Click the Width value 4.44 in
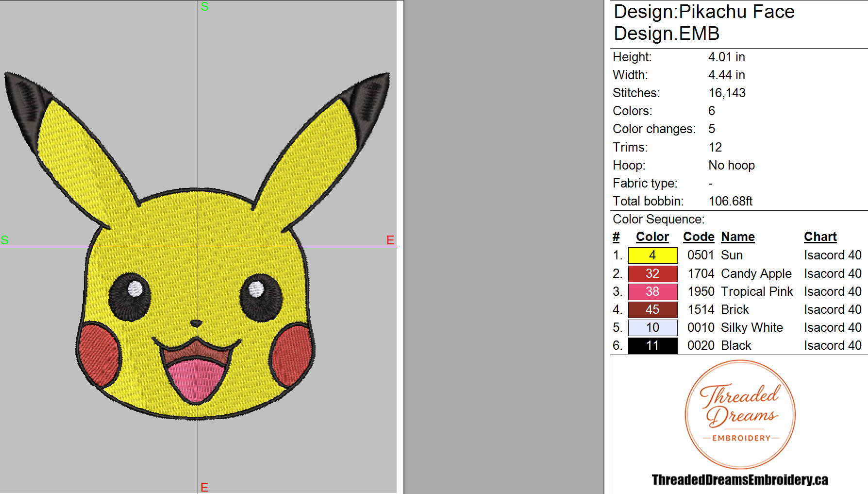The width and height of the screenshot is (868, 494). [726, 75]
